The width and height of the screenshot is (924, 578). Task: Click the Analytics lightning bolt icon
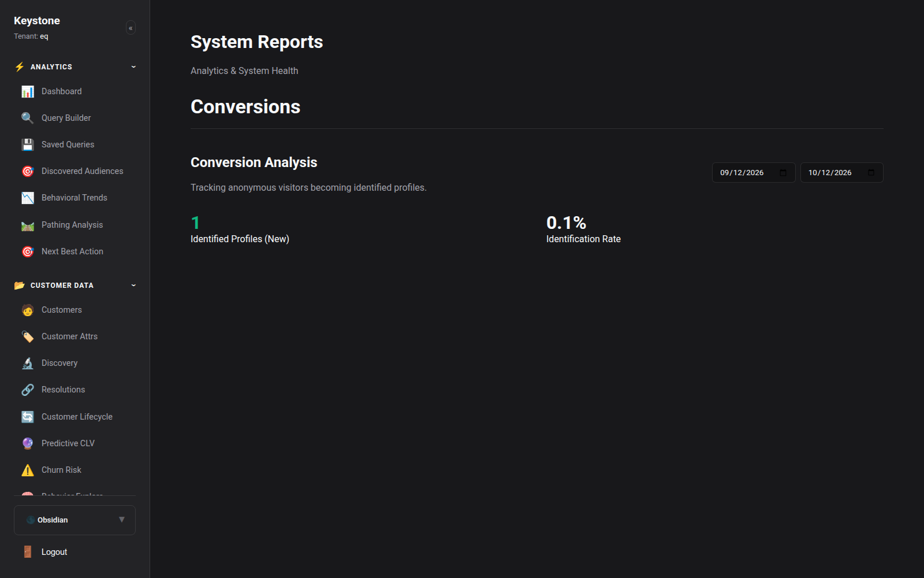click(20, 67)
